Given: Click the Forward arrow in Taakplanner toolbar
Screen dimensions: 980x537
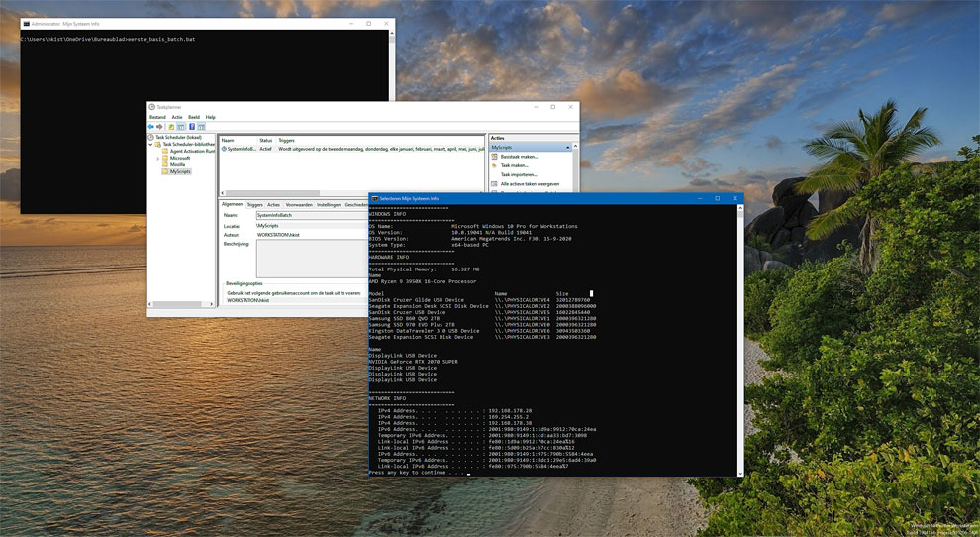Looking at the screenshot, I should 159,127.
